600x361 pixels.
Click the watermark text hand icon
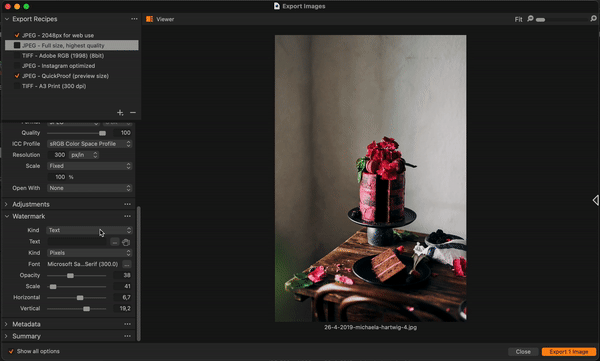click(x=126, y=242)
